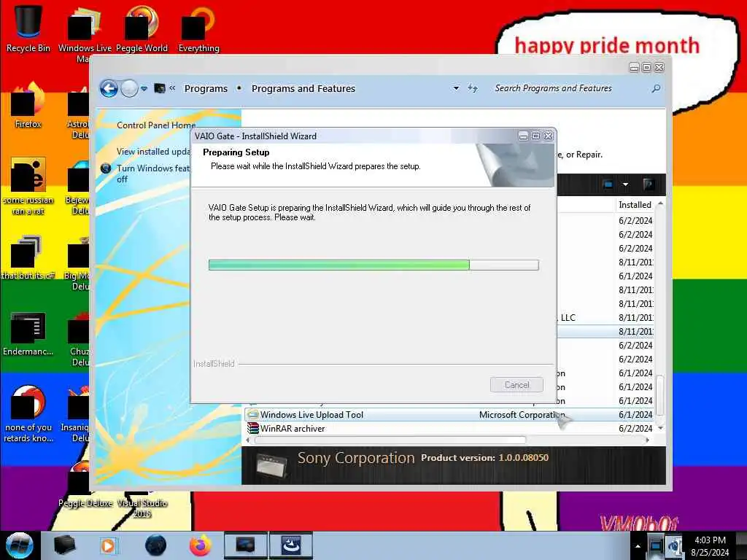Open the Recycle Bin desktop icon
The width and height of the screenshot is (747, 560).
coord(28,28)
